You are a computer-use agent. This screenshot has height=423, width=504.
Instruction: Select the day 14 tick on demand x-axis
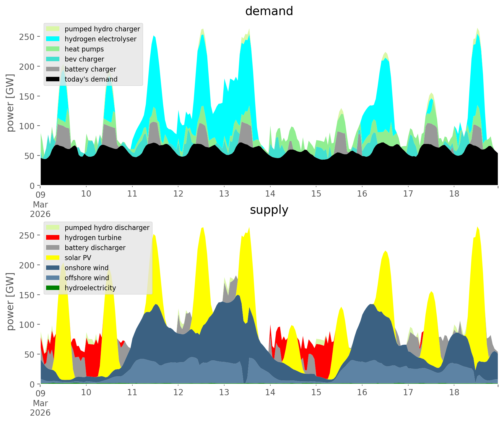(270, 194)
